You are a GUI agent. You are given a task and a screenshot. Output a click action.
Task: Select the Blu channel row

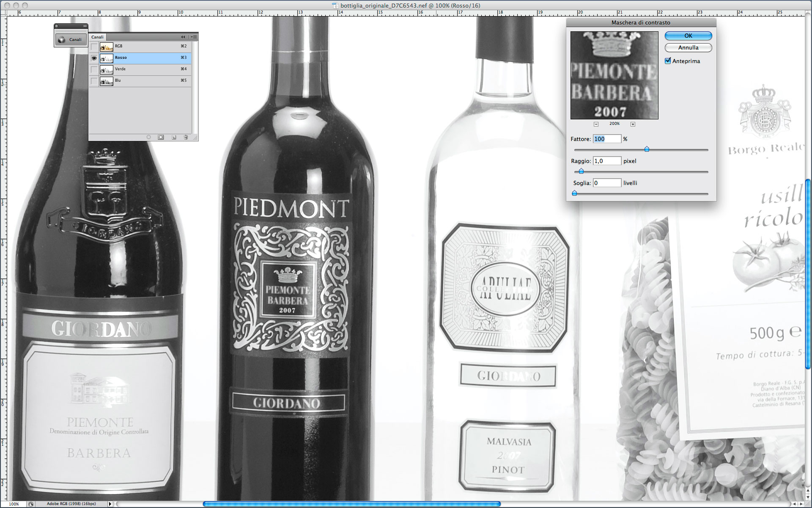click(x=140, y=81)
